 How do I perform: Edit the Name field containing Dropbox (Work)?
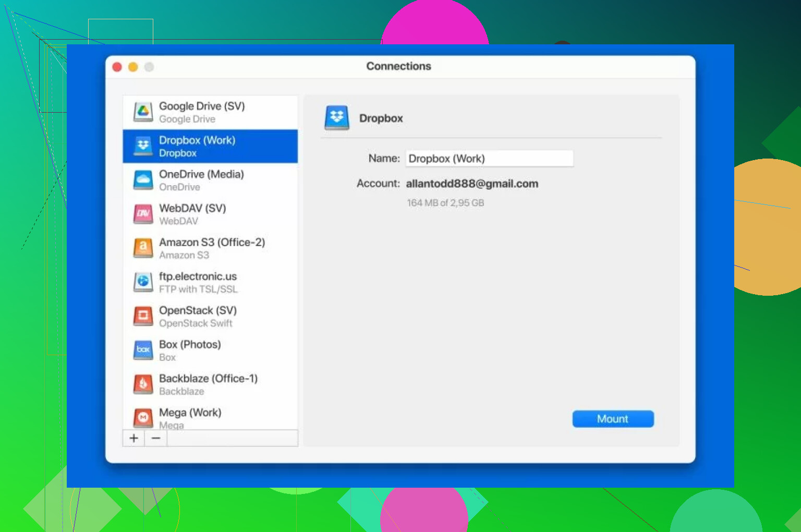click(490, 159)
